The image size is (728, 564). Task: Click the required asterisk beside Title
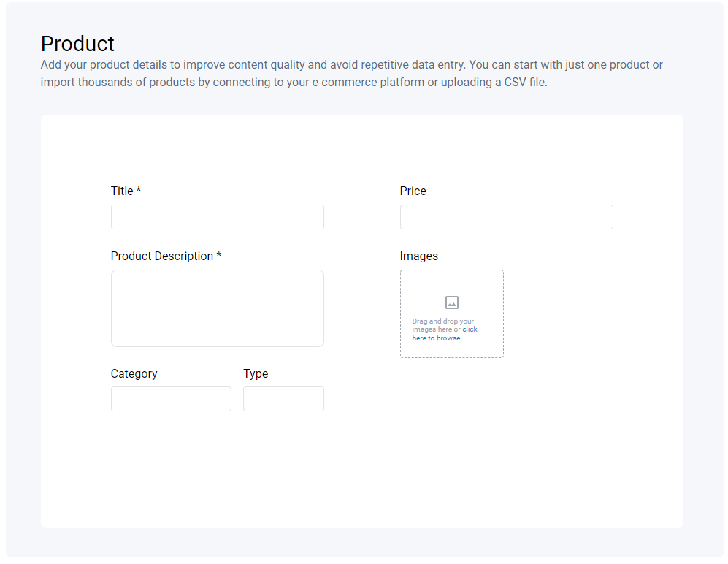[x=138, y=190]
